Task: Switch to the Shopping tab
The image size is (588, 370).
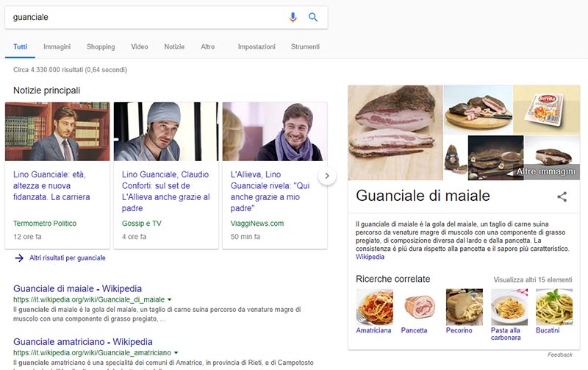Action: pyautogui.click(x=101, y=47)
